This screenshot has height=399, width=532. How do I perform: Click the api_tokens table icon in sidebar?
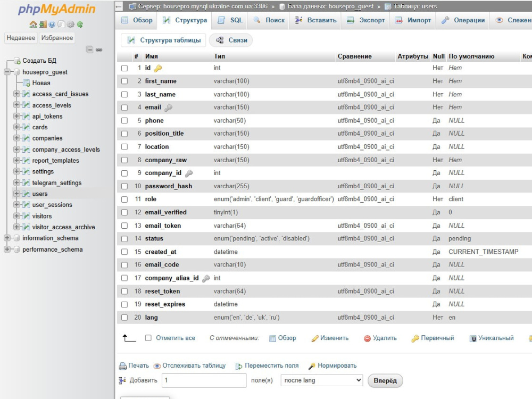tap(26, 117)
